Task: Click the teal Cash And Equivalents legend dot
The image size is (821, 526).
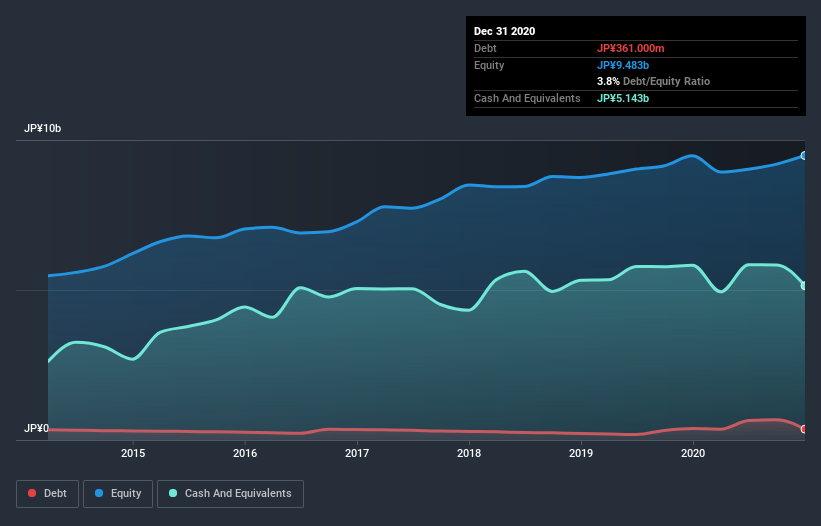Action: [x=173, y=493]
